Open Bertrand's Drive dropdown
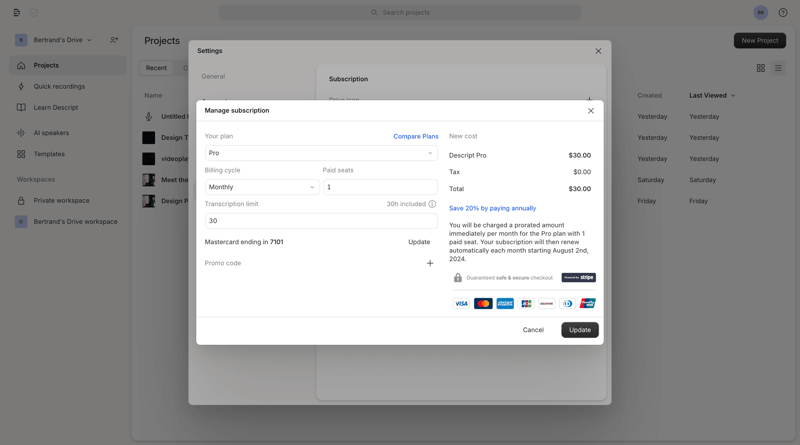Viewport: 800px width, 445px height. point(62,40)
